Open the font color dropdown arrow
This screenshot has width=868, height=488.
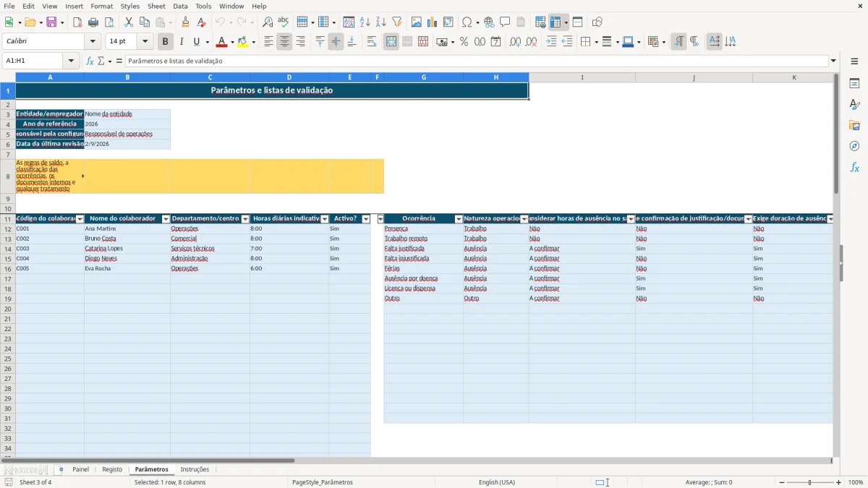click(232, 42)
